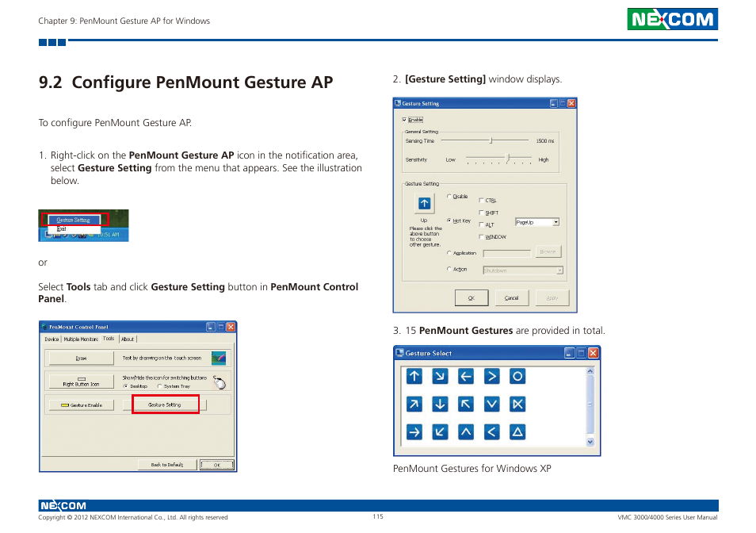
Task: Click the NEXCOM logo in the page footer
Action: coord(63,505)
